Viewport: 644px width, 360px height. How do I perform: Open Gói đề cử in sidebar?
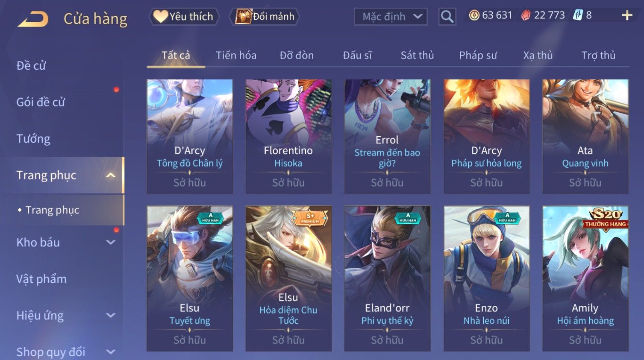coord(41,102)
